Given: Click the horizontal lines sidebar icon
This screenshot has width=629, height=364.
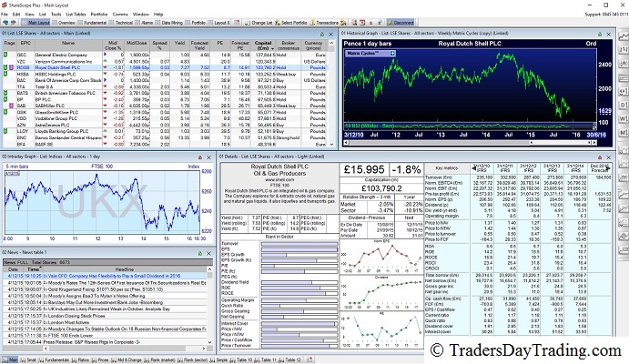Looking at the screenshot, I should click(x=624, y=77).
